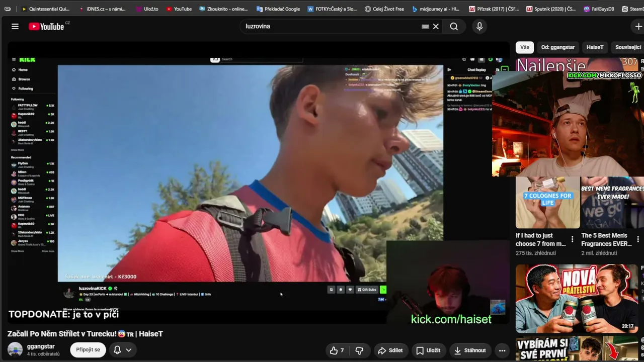The height and width of the screenshot is (362, 644).
Task: Select the Od: ggangstar chip
Action: click(558, 47)
